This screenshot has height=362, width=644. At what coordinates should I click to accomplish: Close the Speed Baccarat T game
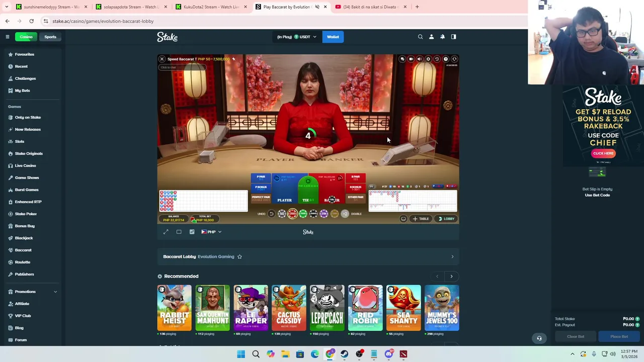[162, 59]
